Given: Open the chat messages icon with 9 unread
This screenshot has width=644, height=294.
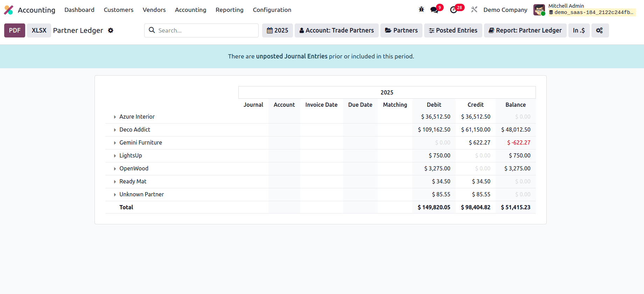Looking at the screenshot, I should [x=434, y=10].
